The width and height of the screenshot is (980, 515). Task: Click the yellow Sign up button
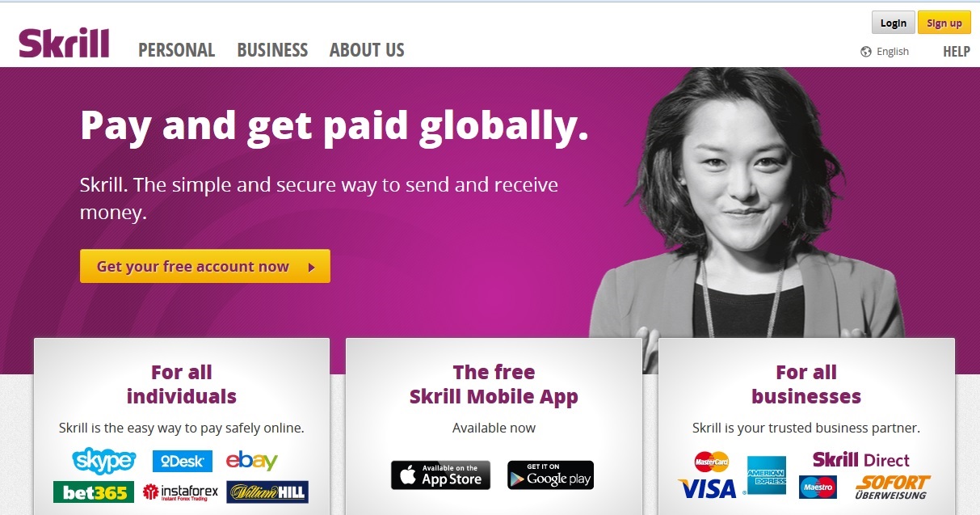click(944, 23)
